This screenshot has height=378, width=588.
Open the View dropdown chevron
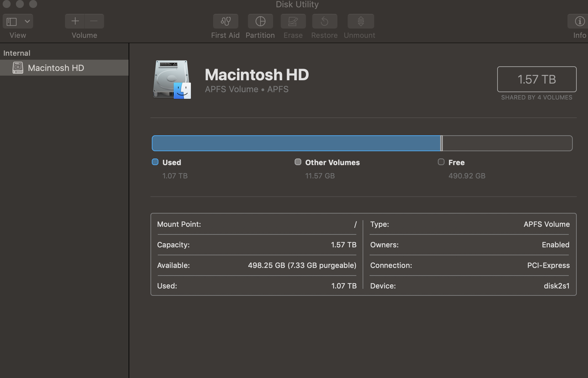[27, 22]
